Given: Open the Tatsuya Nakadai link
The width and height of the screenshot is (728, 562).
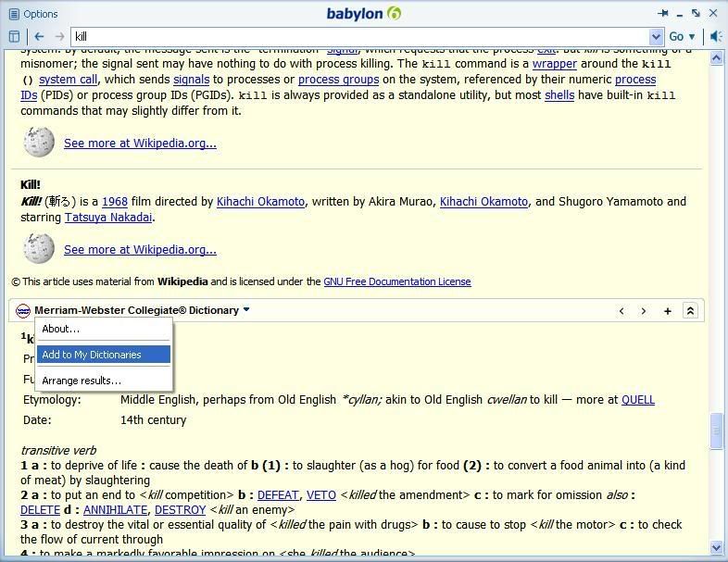Looking at the screenshot, I should click(108, 218).
